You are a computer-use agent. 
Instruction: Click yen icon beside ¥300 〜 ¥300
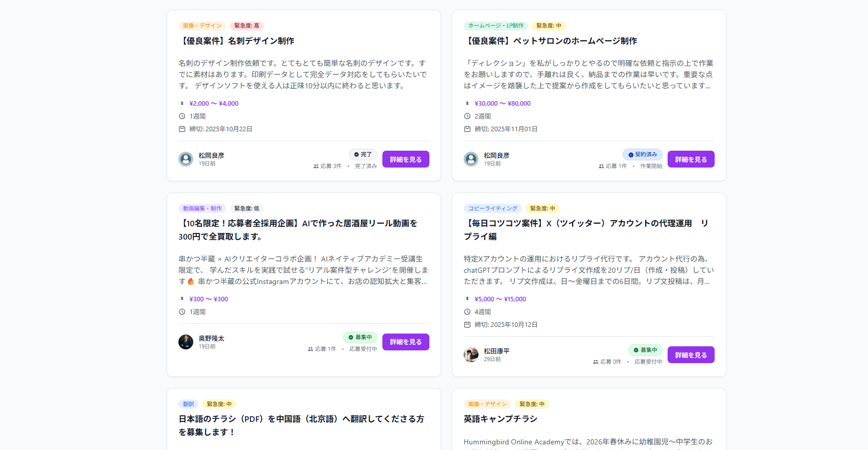182,299
